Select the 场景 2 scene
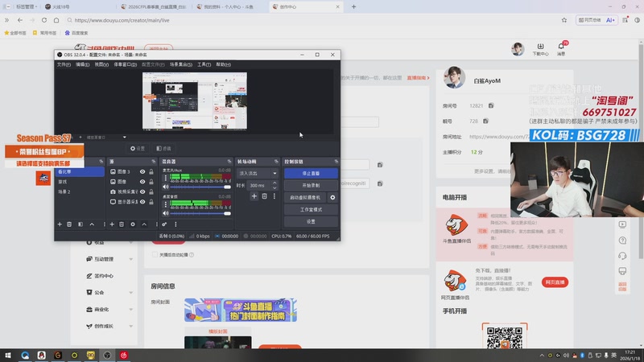Image resolution: width=644 pixels, height=362 pixels. coord(80,191)
